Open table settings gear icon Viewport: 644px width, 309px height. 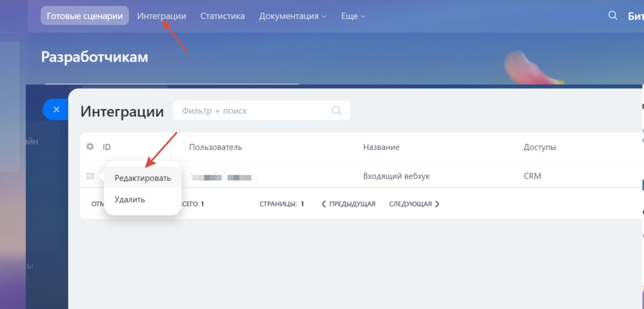click(90, 147)
